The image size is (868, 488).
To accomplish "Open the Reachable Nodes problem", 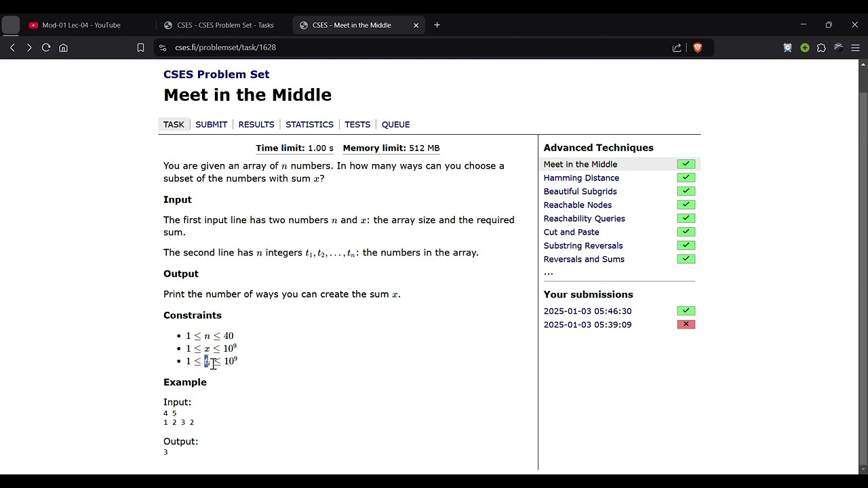I will tap(577, 205).
